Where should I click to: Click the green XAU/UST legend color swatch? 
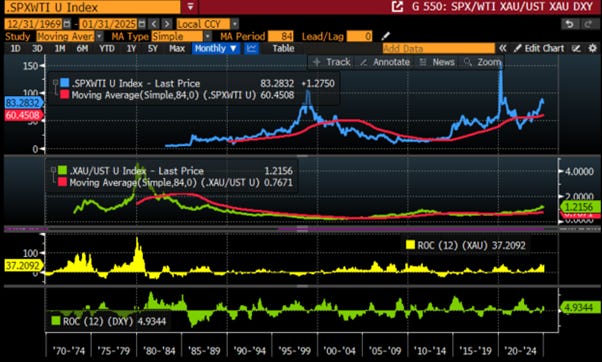point(62,170)
